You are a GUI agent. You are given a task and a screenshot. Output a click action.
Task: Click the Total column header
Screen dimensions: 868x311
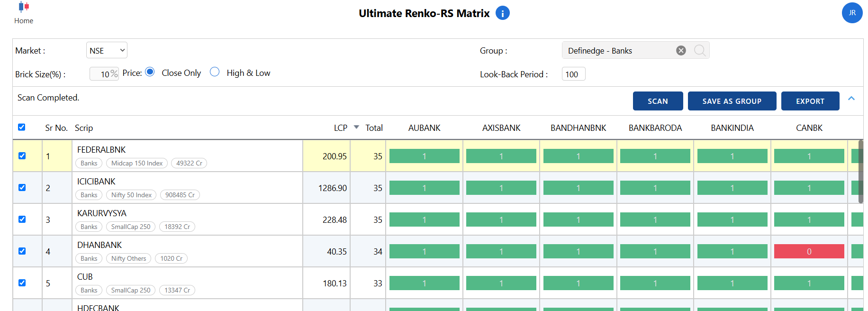[374, 128]
